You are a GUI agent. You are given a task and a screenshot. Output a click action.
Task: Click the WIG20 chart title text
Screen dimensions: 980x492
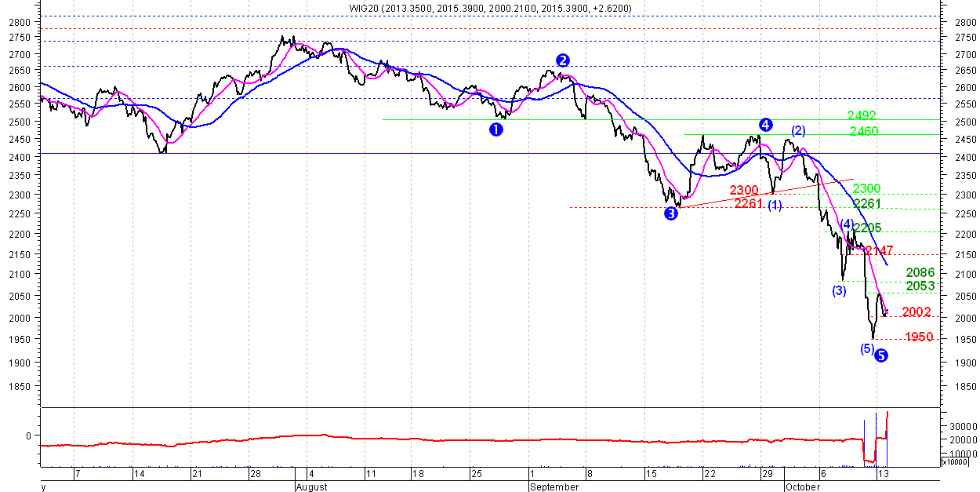pos(490,8)
